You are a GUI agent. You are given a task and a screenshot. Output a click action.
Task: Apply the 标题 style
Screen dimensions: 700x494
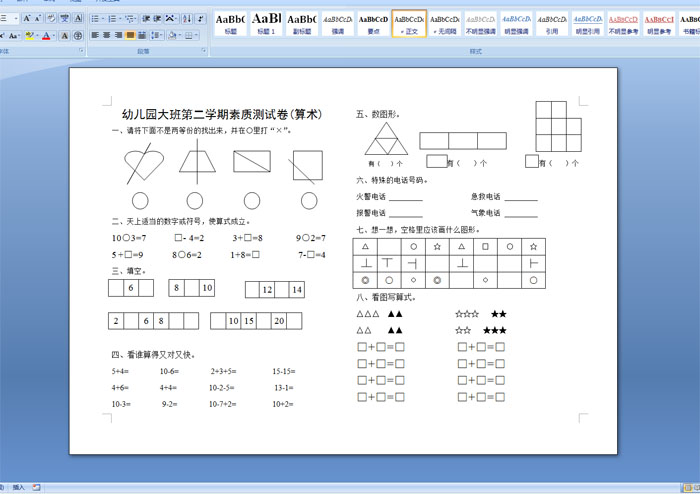tap(230, 24)
